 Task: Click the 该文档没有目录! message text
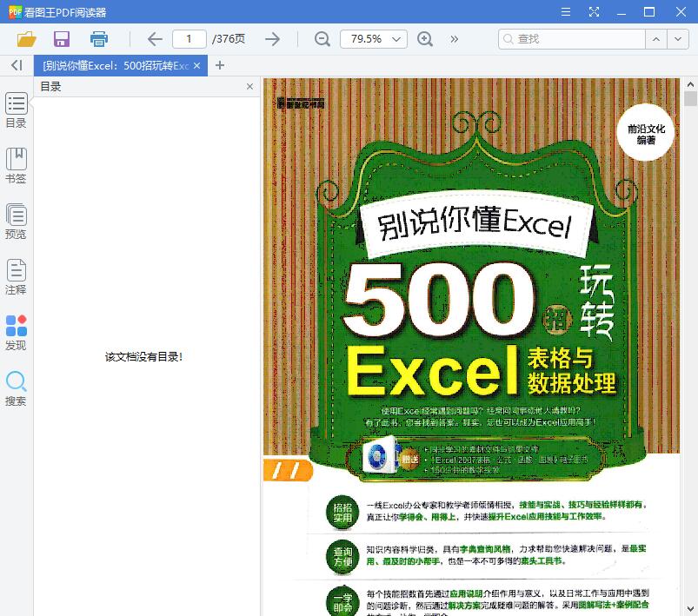143,357
